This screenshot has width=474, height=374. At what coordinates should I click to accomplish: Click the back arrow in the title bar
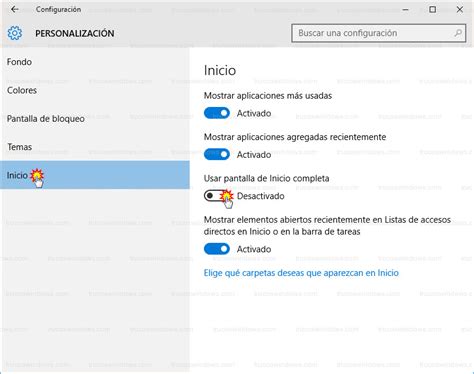pos(15,9)
